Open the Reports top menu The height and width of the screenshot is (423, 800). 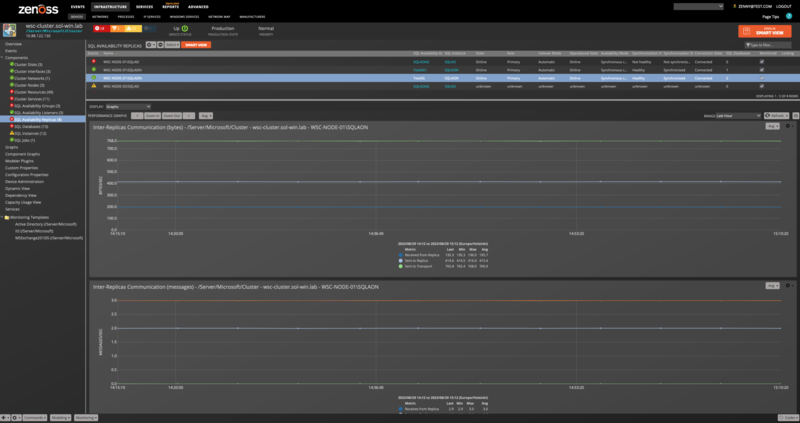click(170, 7)
